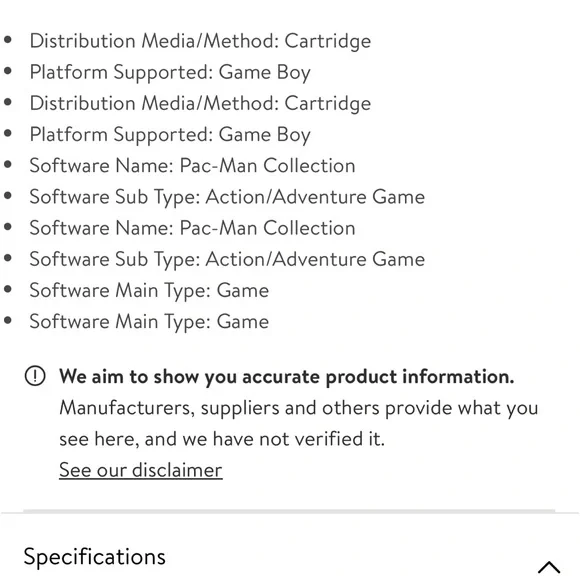Viewport: 580px width, 580px height.
Task: Collapse Specifications using the chevron arrow
Action: pos(549,567)
